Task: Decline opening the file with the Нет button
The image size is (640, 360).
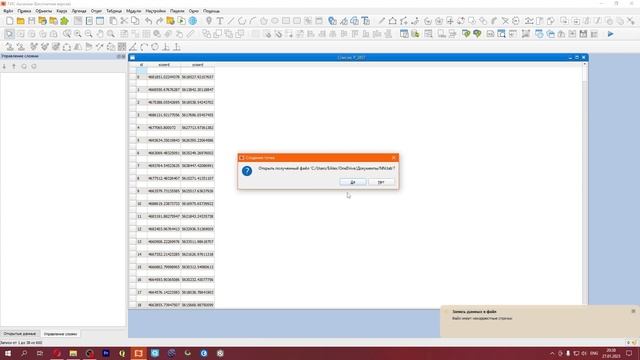Action: [381, 182]
